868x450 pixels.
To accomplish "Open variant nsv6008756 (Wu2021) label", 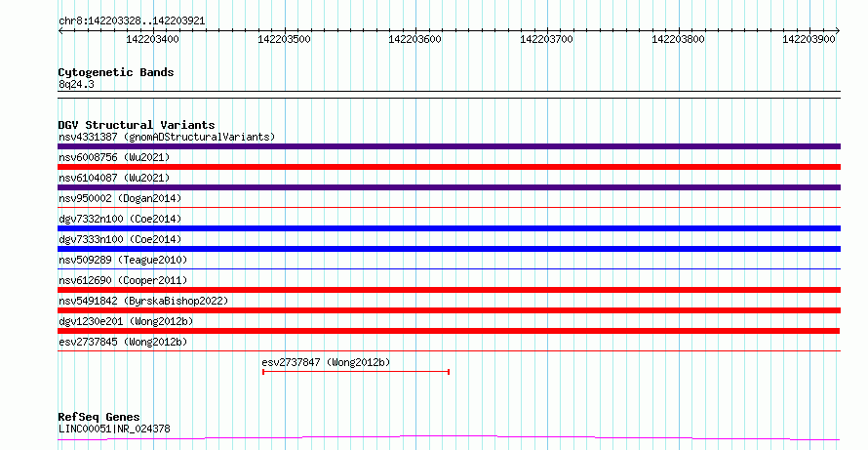I will tap(114, 157).
